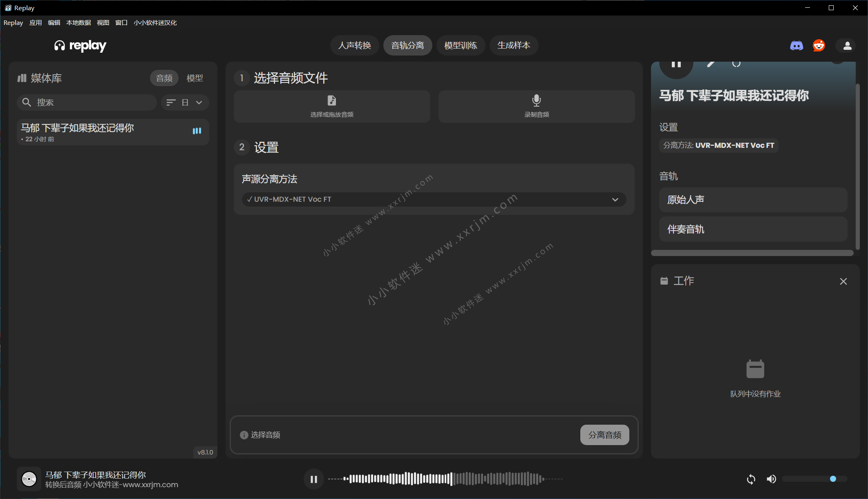The image size is (868, 499).
Task: Open the 本地数据 menu
Action: [x=78, y=23]
